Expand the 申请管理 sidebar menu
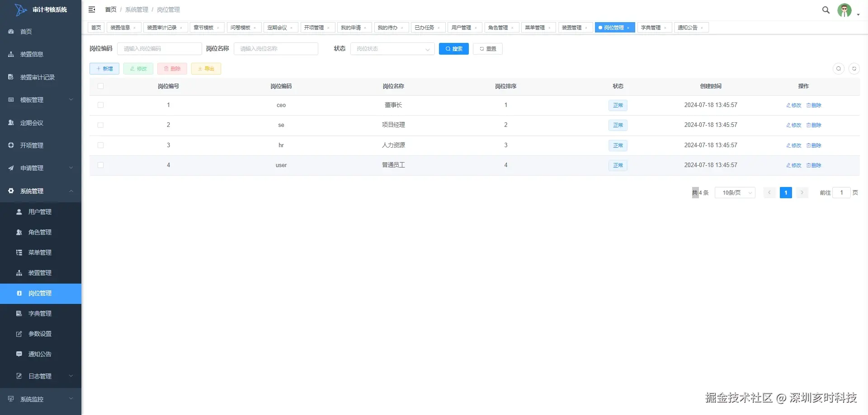Image resolution: width=868 pixels, height=415 pixels. (x=41, y=168)
